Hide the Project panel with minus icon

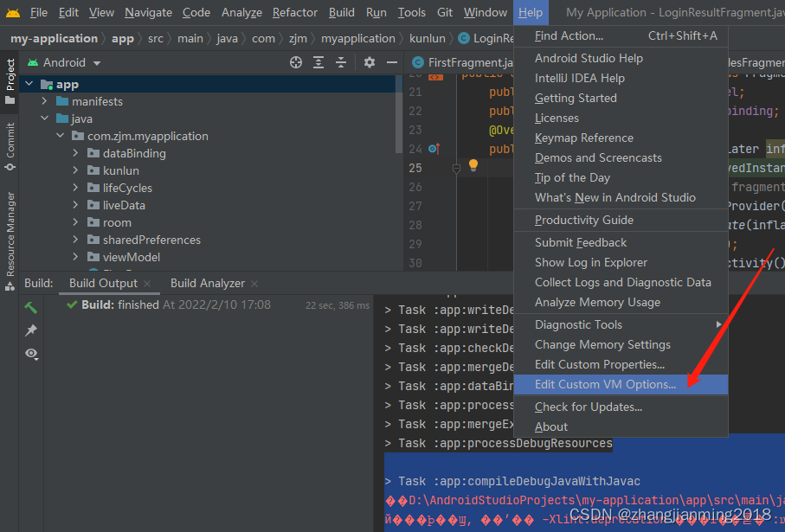pyautogui.click(x=392, y=62)
